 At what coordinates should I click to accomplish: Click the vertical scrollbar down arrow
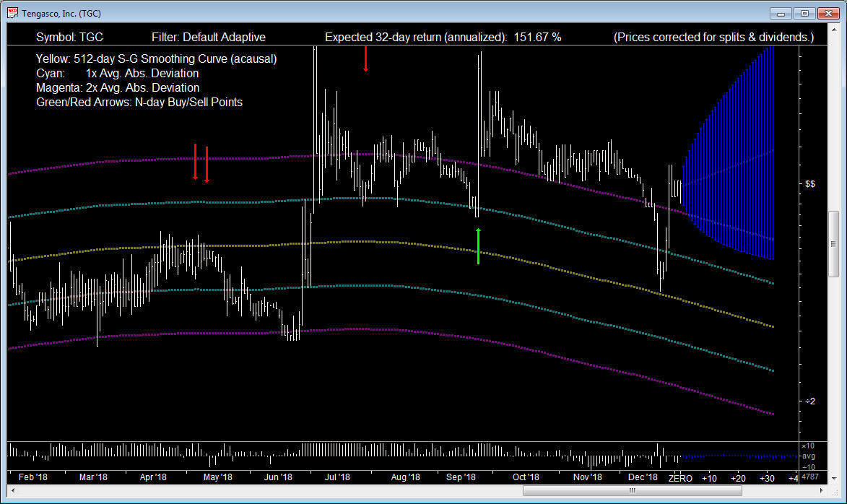tap(834, 478)
